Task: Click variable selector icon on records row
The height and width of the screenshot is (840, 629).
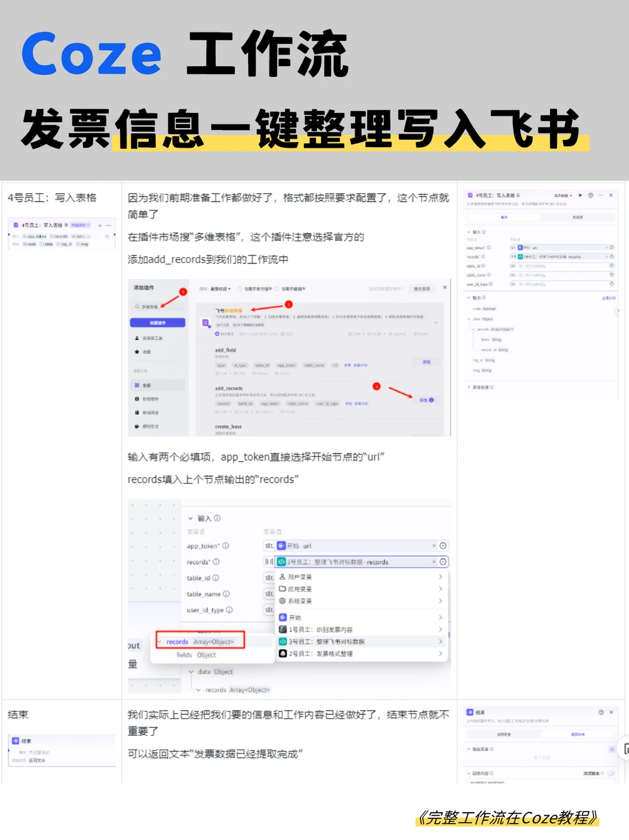Action: click(x=443, y=562)
